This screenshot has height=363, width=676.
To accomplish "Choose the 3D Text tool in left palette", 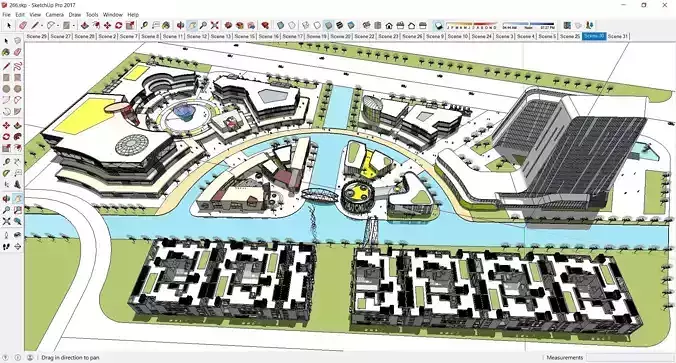I will (17, 185).
